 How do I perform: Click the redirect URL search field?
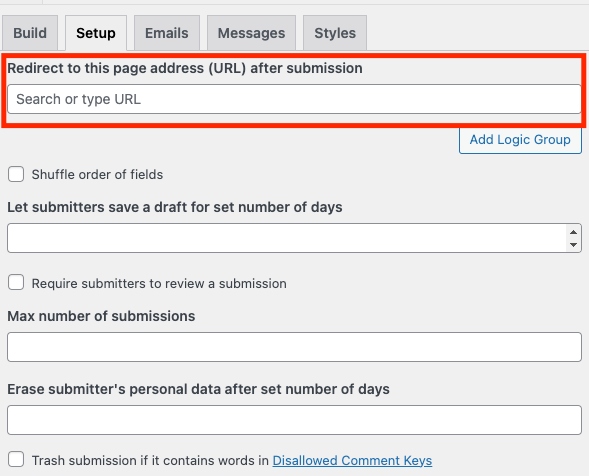point(294,99)
